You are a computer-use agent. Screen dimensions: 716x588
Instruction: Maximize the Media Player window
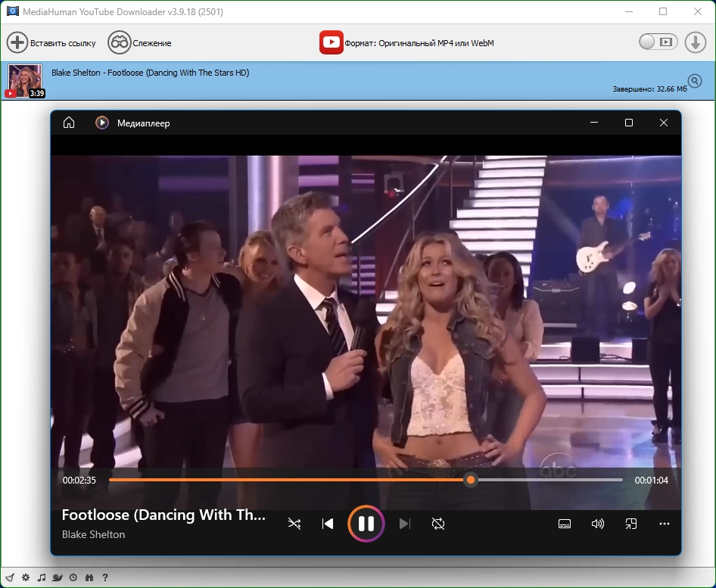pyautogui.click(x=629, y=123)
